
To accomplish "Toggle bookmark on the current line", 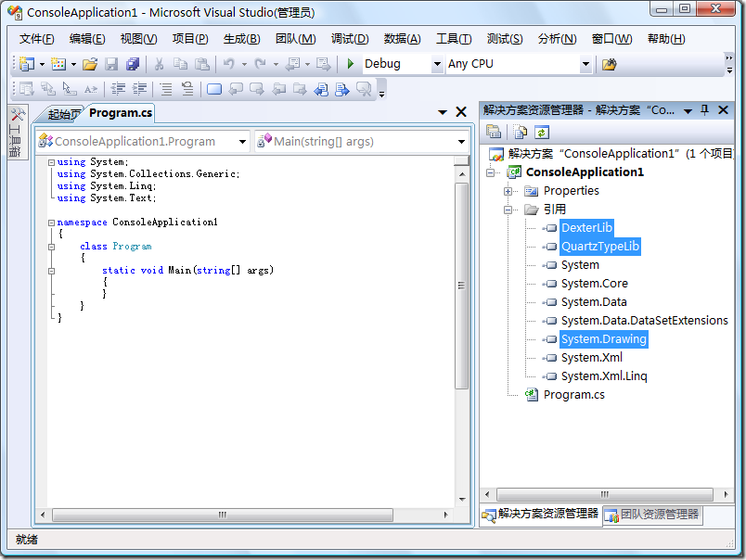I will coord(214,89).
